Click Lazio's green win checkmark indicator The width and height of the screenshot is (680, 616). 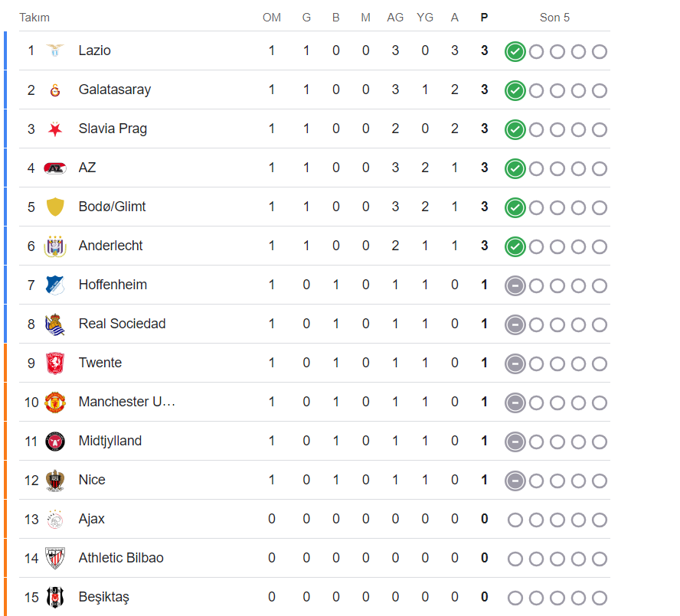[x=515, y=51]
